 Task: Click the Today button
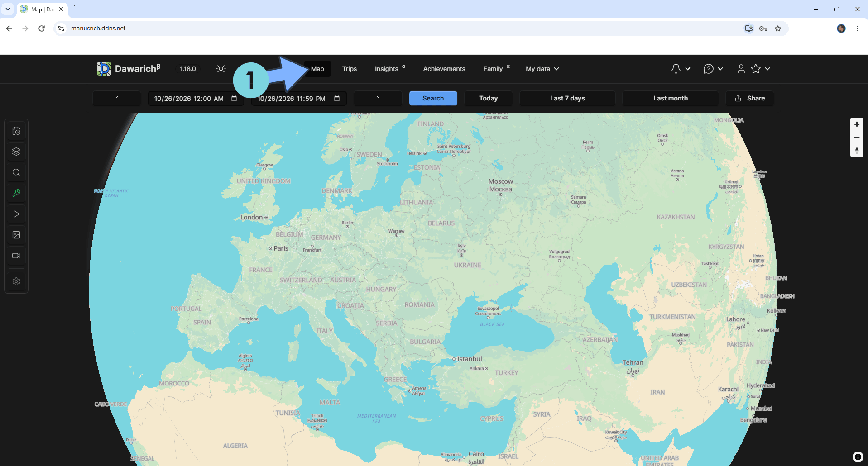(489, 98)
